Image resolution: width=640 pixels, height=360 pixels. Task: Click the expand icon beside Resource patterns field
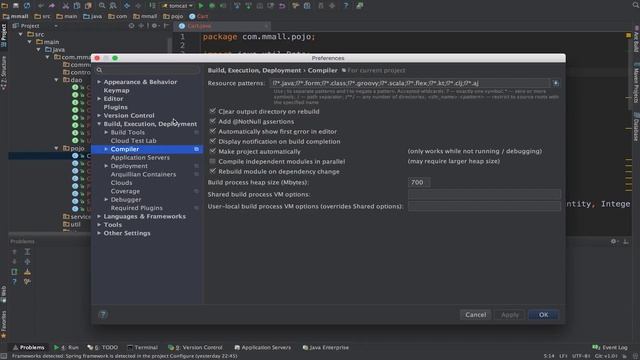556,83
